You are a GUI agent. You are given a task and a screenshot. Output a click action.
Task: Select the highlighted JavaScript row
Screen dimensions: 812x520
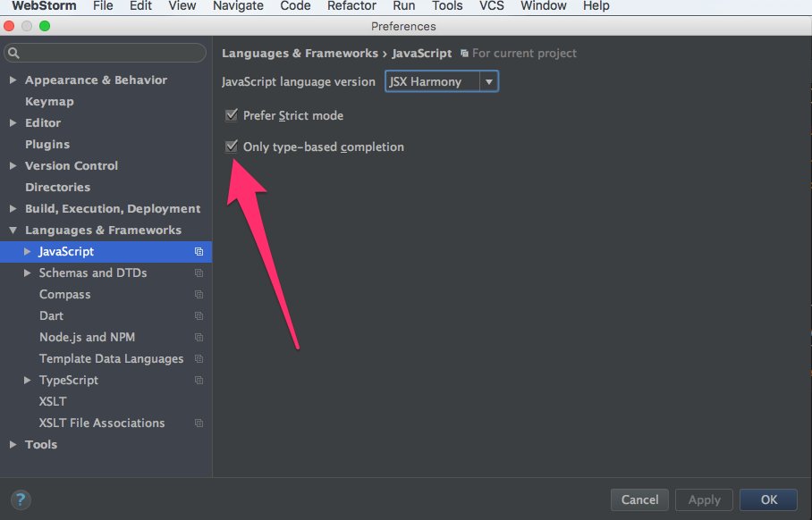click(x=106, y=251)
